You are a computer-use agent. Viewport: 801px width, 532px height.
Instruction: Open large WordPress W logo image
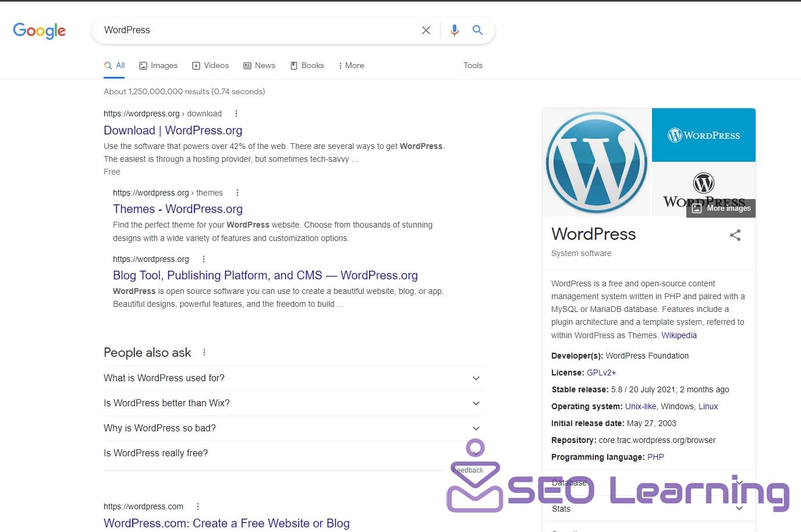point(597,162)
